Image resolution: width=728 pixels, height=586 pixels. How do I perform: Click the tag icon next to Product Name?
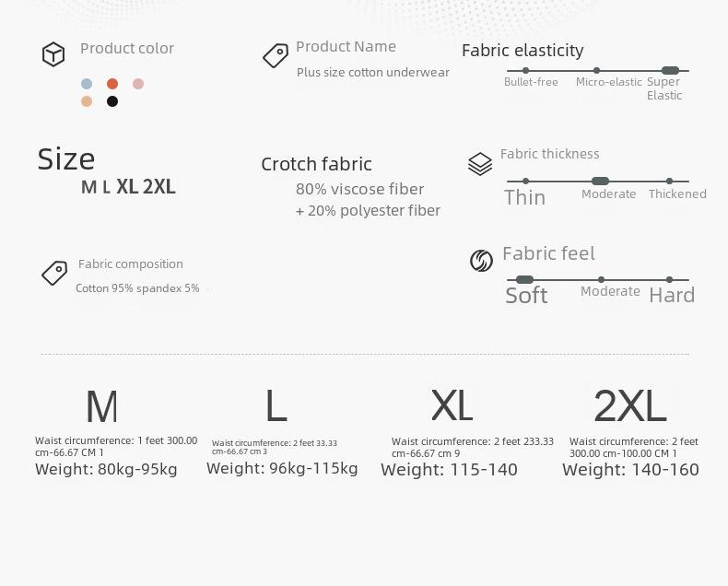[x=276, y=55]
